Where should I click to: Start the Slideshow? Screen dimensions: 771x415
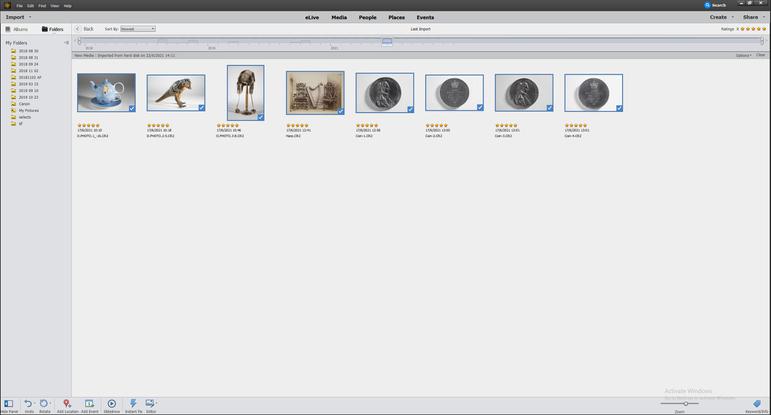tap(111, 404)
